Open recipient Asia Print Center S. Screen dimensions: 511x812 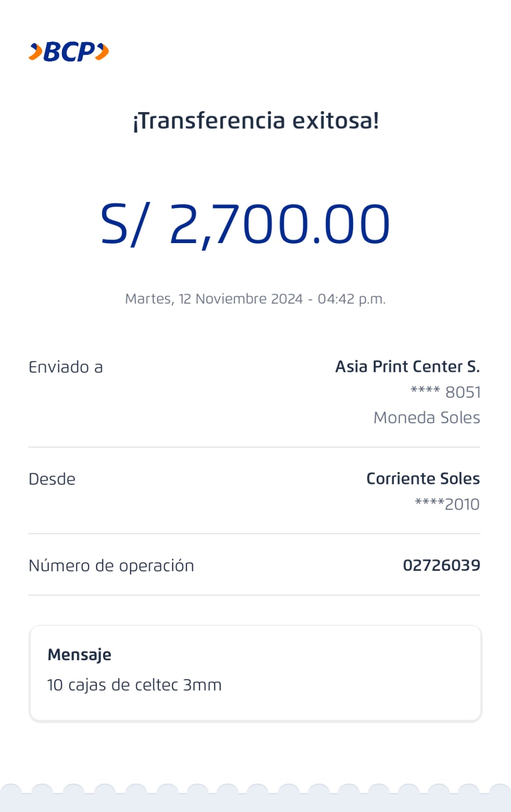click(407, 366)
